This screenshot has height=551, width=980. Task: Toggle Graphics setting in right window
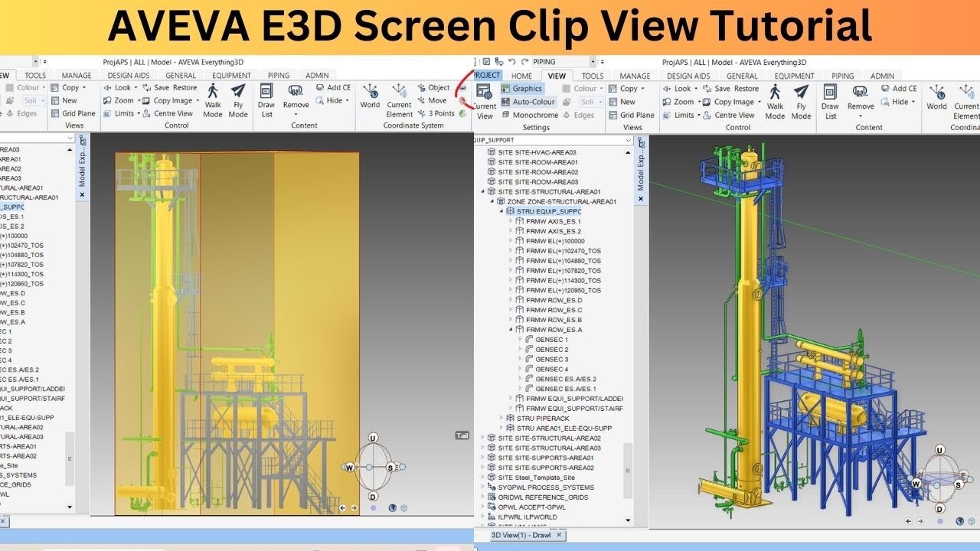(x=521, y=89)
